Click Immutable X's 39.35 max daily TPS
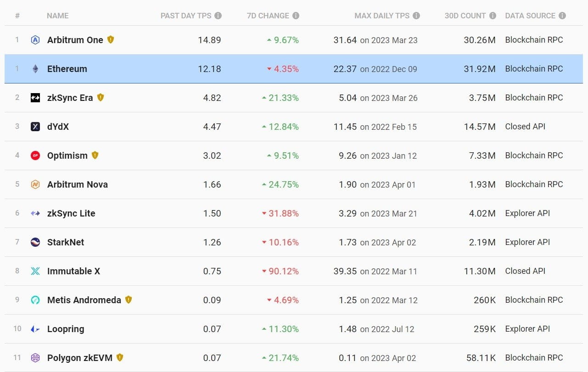588x372 pixels. [x=345, y=271]
